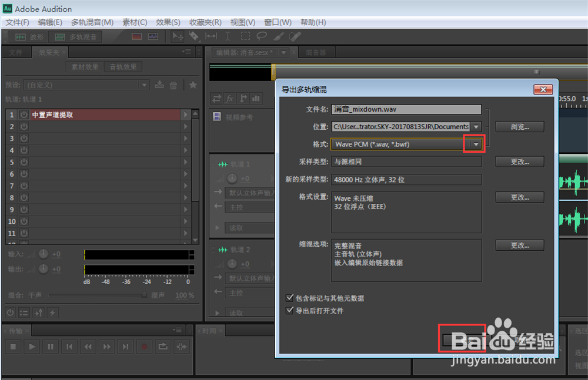The height and width of the screenshot is (380, 588).
Task: Select the Time Selection tool
Action: tap(228, 36)
